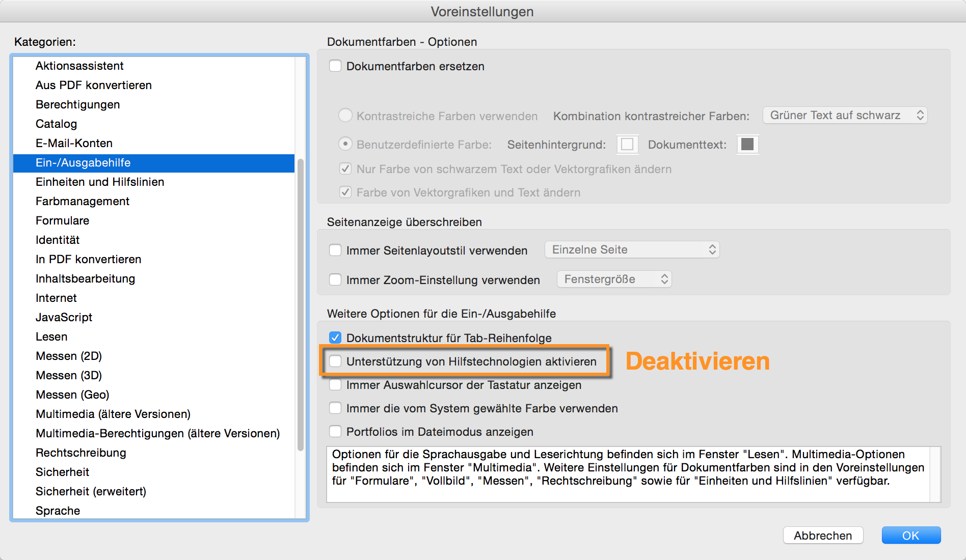
Task: Enable Dokumentfarben ersetzen checkbox
Action: click(x=335, y=66)
